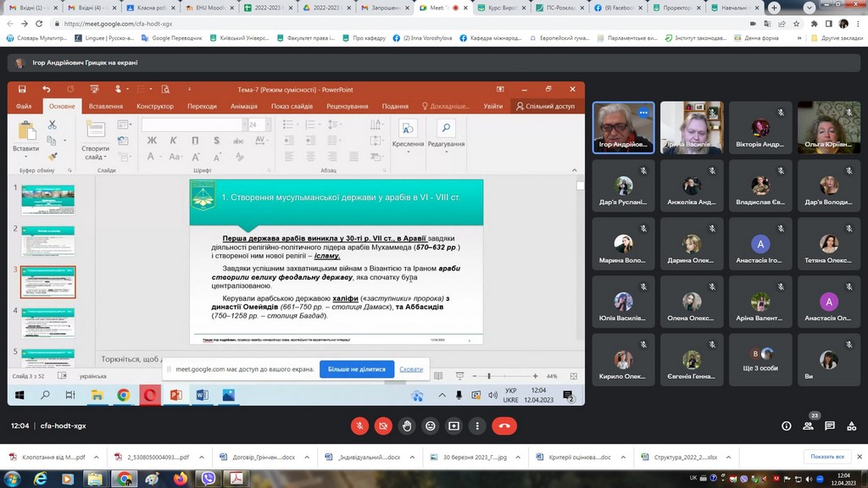Open the meeting chat panel
The height and width of the screenshot is (488, 868).
830,426
